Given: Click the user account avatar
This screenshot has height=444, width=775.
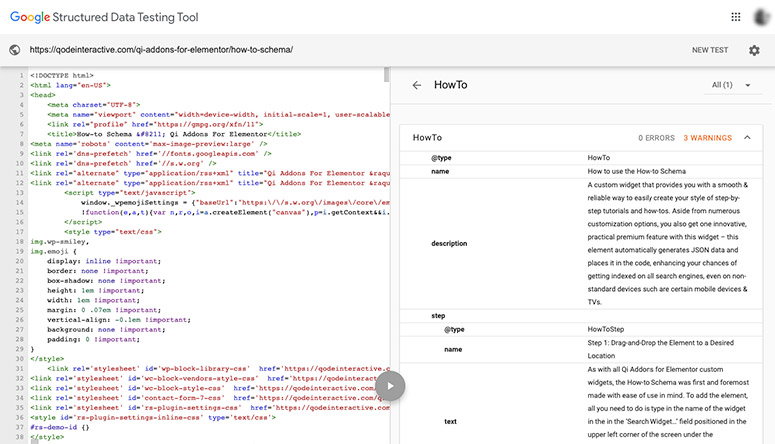Looking at the screenshot, I should pyautogui.click(x=762, y=17).
